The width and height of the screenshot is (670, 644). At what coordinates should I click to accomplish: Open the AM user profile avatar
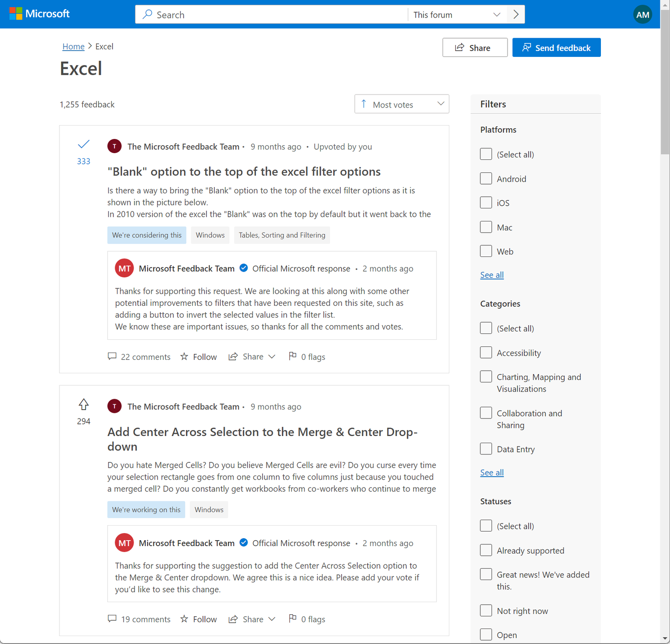pyautogui.click(x=642, y=15)
